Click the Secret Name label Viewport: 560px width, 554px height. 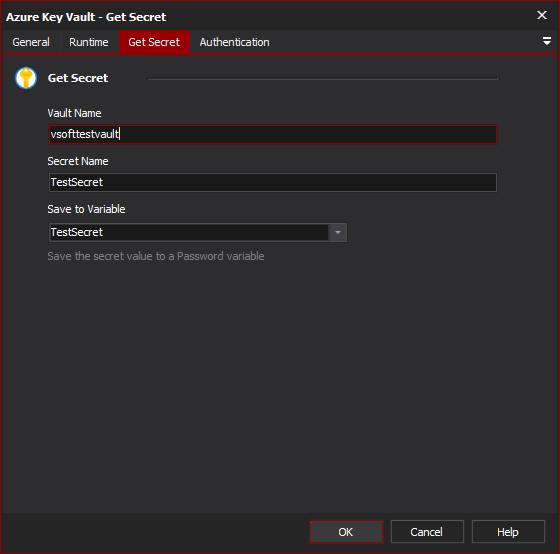click(x=78, y=161)
